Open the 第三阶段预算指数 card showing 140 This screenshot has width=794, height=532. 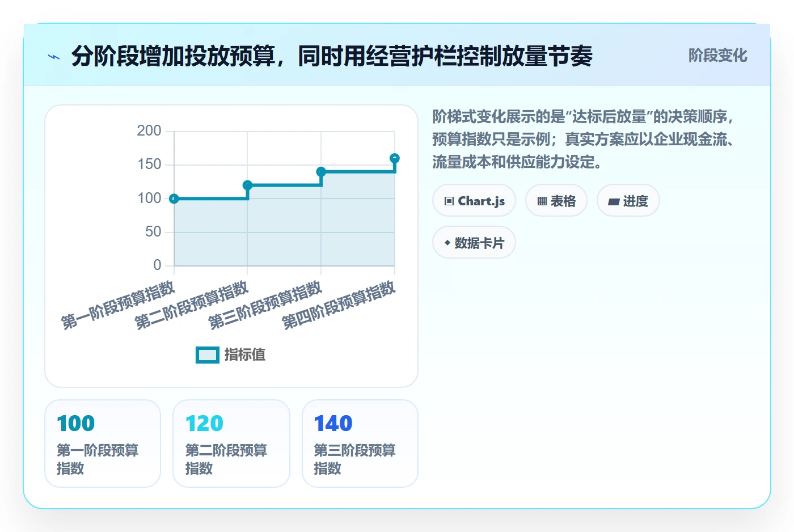point(360,444)
